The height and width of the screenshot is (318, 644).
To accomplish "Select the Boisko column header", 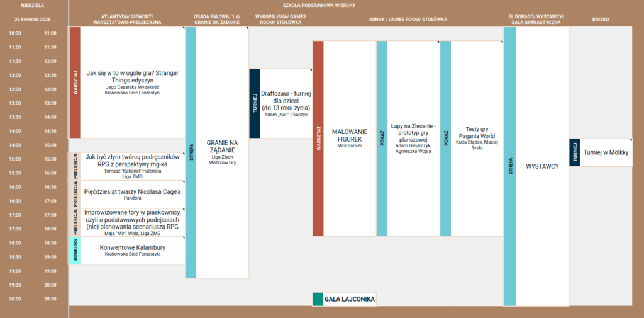I will click(x=600, y=20).
